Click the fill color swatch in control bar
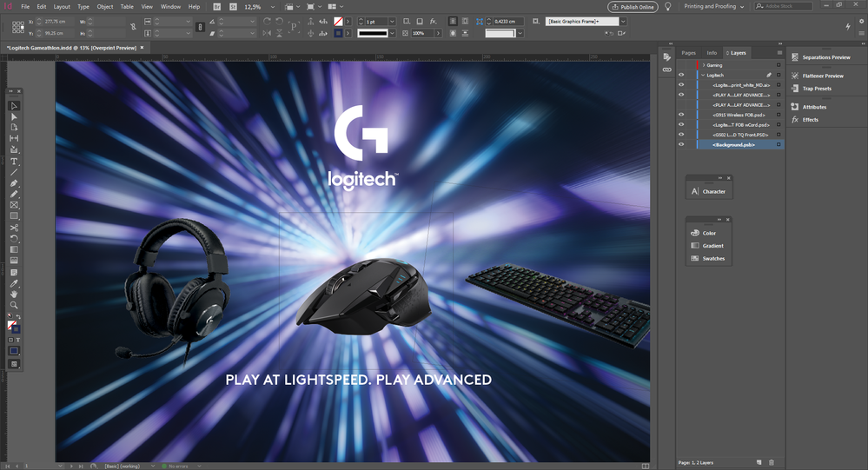This screenshot has height=470, width=868. tap(338, 21)
